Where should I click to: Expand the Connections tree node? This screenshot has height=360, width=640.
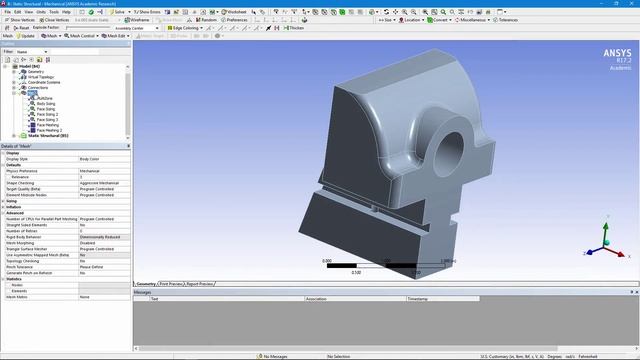click(14, 87)
